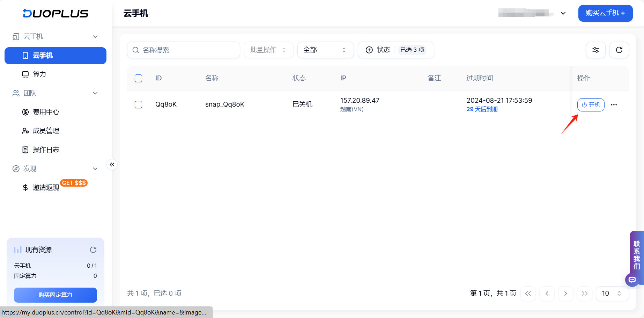This screenshot has height=318, width=644.
Task: Collapse the 云手机 sidebar group
Action: click(x=95, y=36)
